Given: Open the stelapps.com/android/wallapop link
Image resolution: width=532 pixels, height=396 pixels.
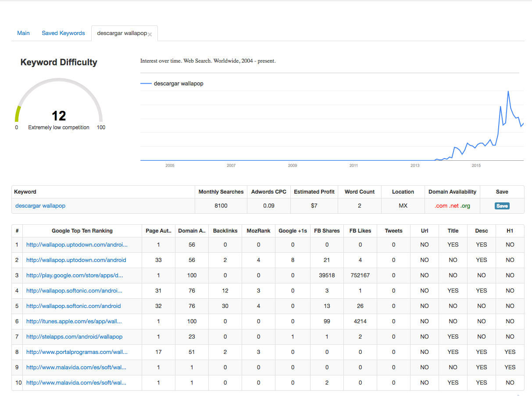Looking at the screenshot, I should pos(75,337).
